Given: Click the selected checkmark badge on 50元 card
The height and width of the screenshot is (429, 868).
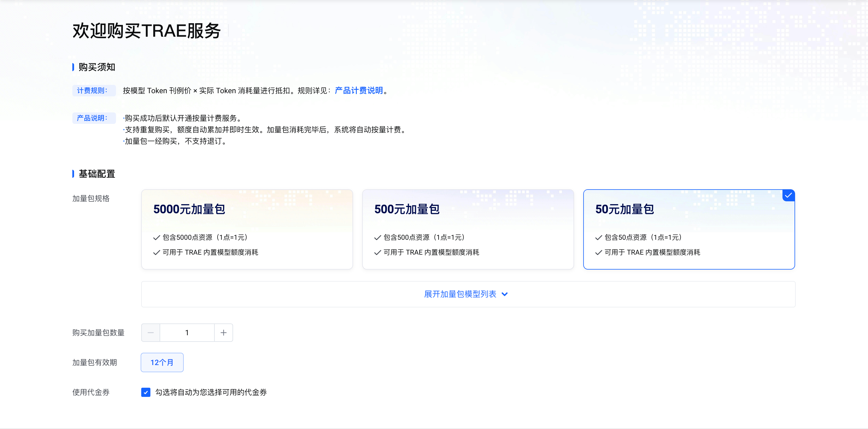Looking at the screenshot, I should (788, 196).
